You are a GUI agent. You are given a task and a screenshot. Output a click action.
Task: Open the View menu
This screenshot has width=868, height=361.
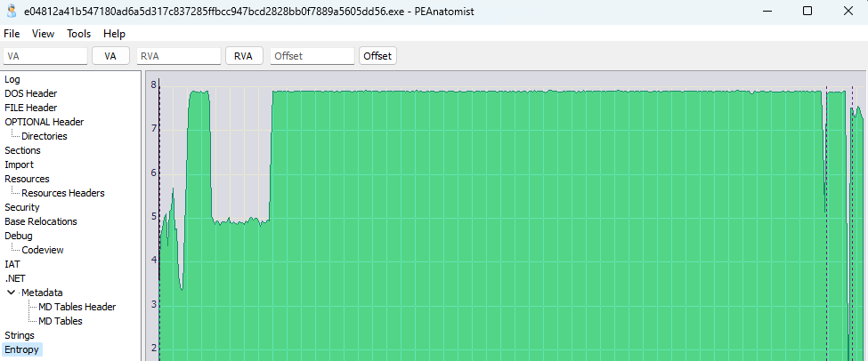[43, 34]
